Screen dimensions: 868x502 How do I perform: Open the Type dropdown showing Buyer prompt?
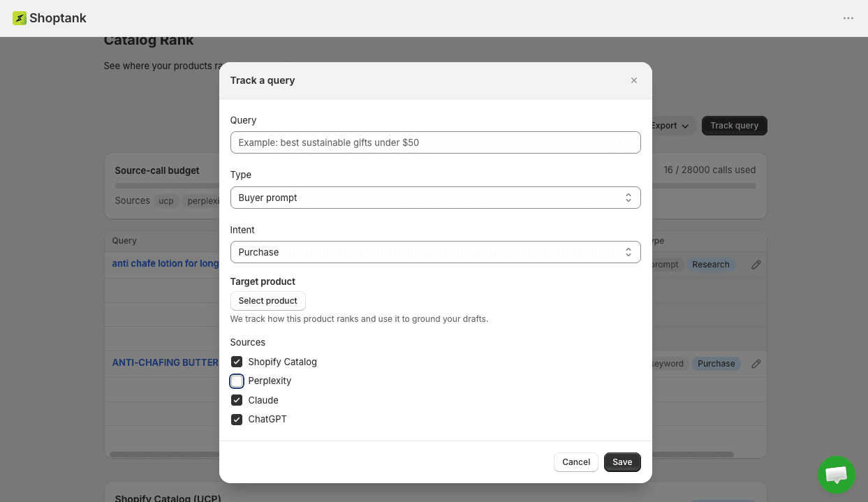coord(435,198)
